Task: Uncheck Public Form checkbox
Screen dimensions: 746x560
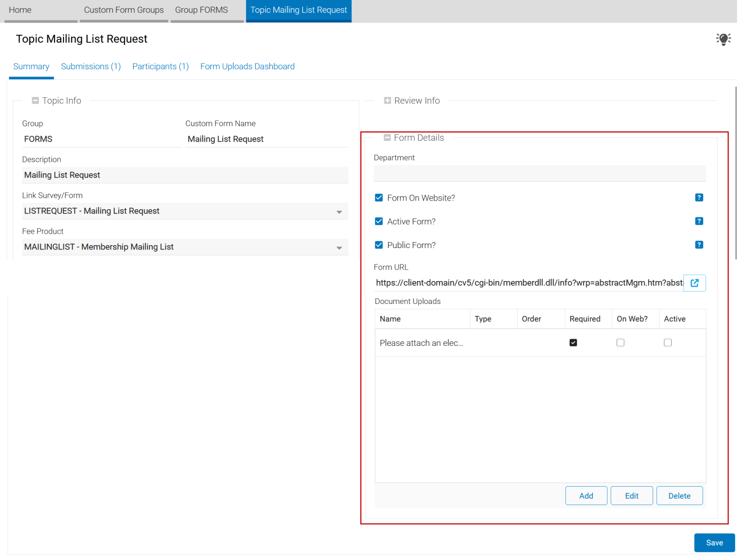Action: click(379, 245)
